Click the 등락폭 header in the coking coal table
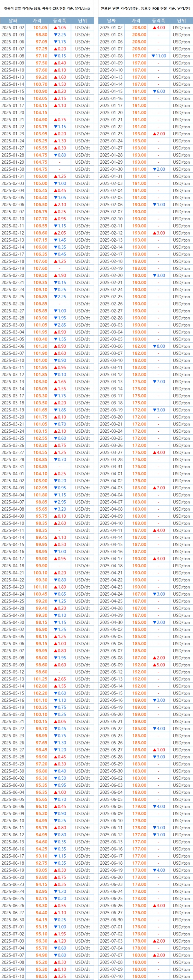The width and height of the screenshot is (193, 980). [159, 21]
